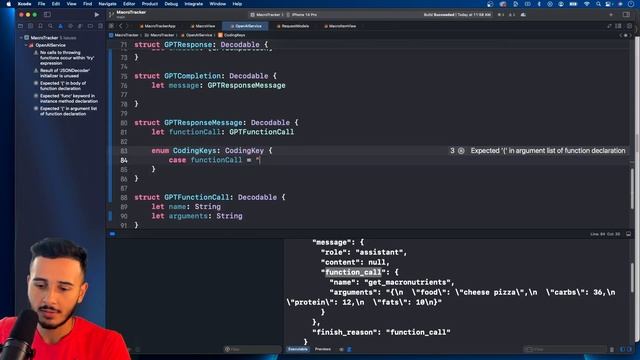This screenshot has height=360, width=640.
Task: Select the OpenAIService editor tab
Action: [246, 26]
